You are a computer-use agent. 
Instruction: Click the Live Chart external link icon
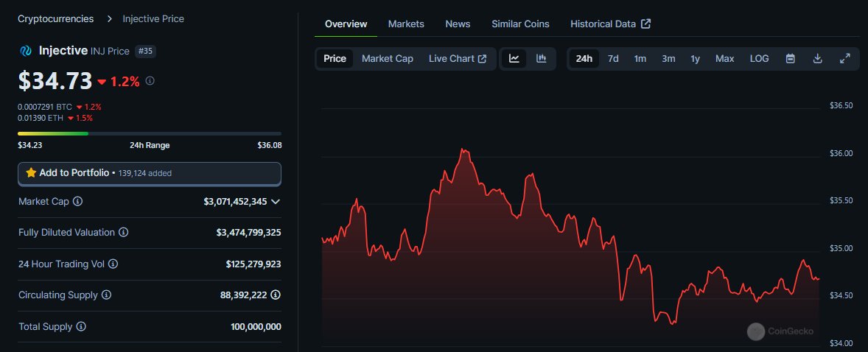coord(482,59)
